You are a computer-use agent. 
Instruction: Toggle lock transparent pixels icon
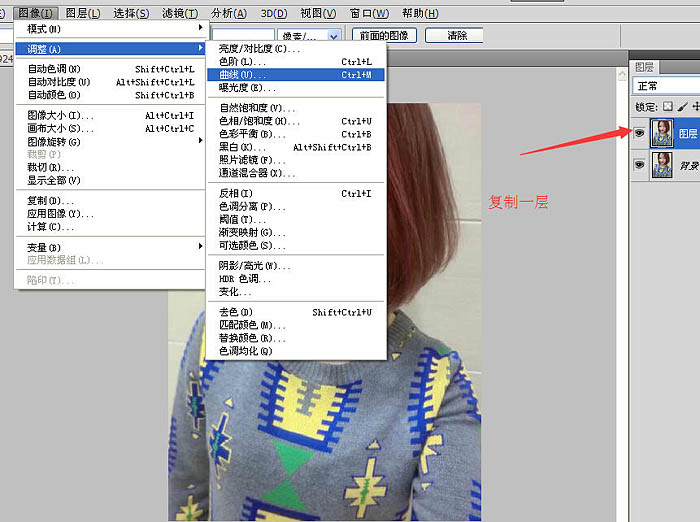click(x=667, y=106)
